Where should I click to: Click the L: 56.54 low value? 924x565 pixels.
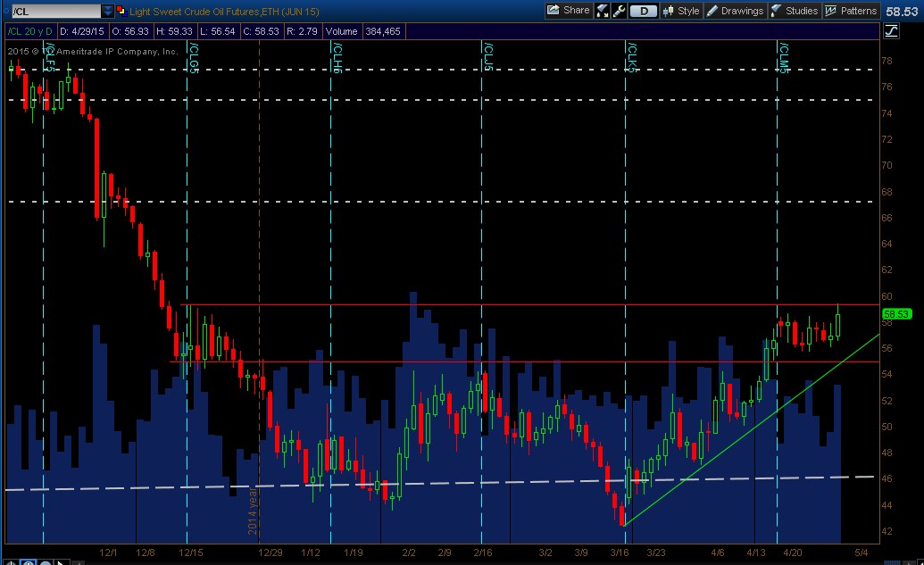(x=218, y=31)
